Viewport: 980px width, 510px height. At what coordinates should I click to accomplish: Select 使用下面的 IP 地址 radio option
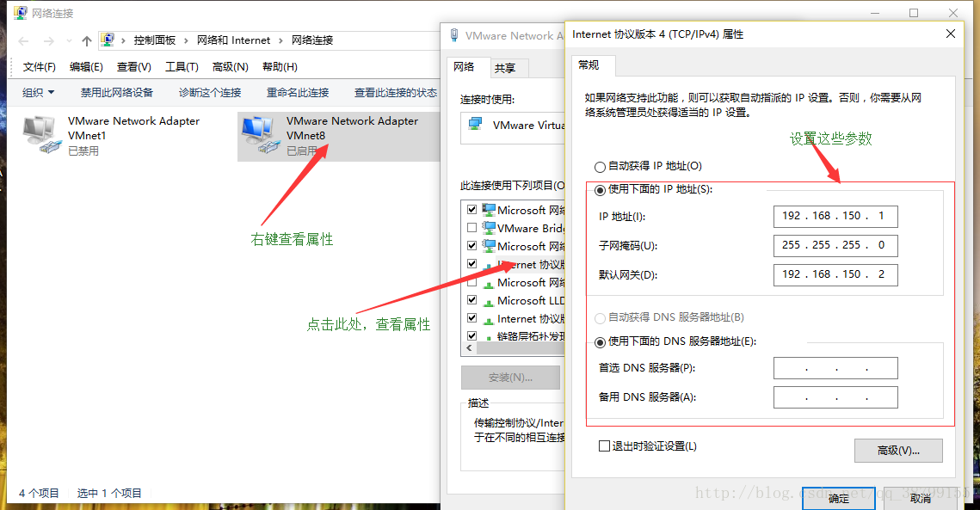click(600, 190)
